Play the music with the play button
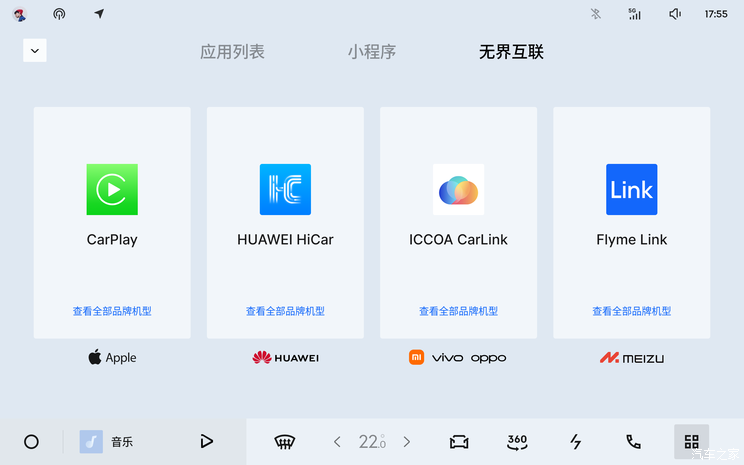 coord(206,441)
